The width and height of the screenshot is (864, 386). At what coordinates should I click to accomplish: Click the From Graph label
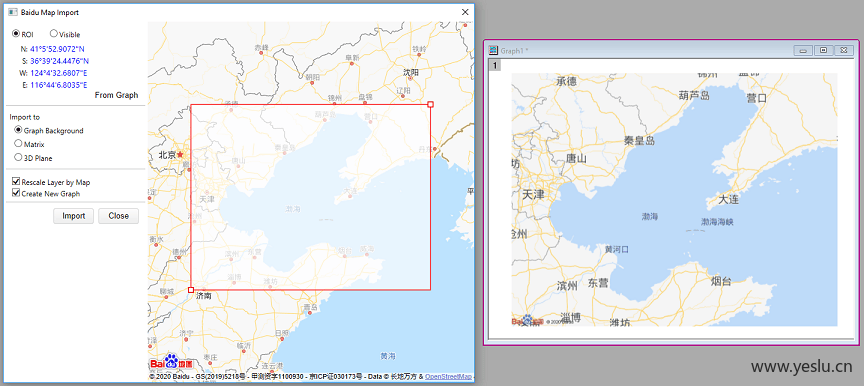pyautogui.click(x=116, y=95)
